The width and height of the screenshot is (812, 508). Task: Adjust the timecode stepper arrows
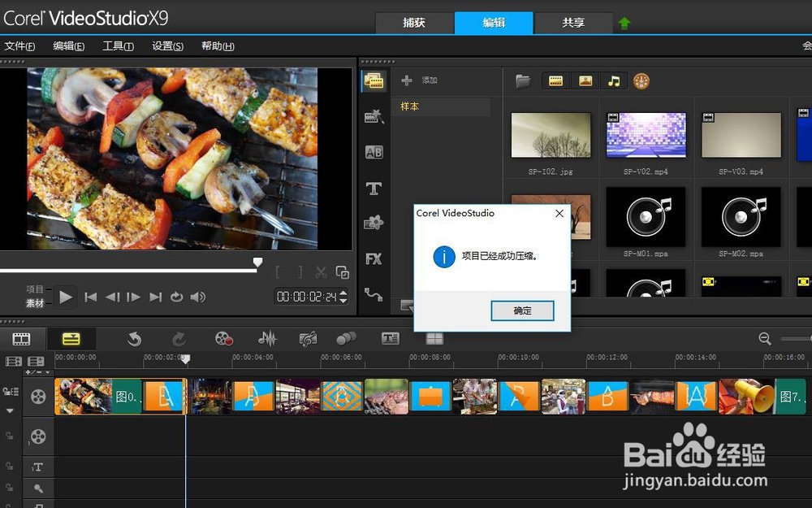pos(343,297)
